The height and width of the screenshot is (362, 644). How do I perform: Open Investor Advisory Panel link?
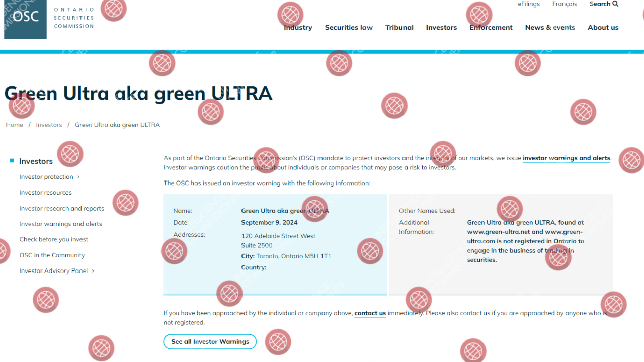pos(53,270)
